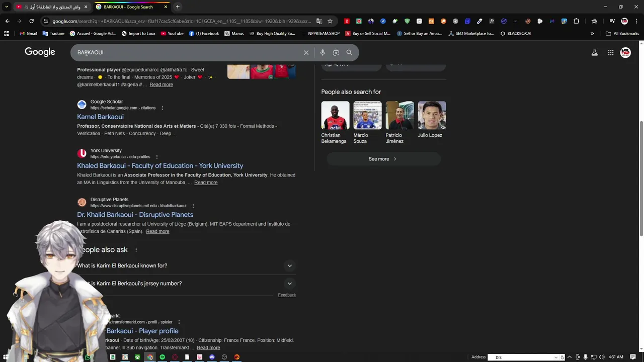Viewport: 644px width, 362px height.
Task: Open the Chrome three-dot menu
Action: (636, 21)
